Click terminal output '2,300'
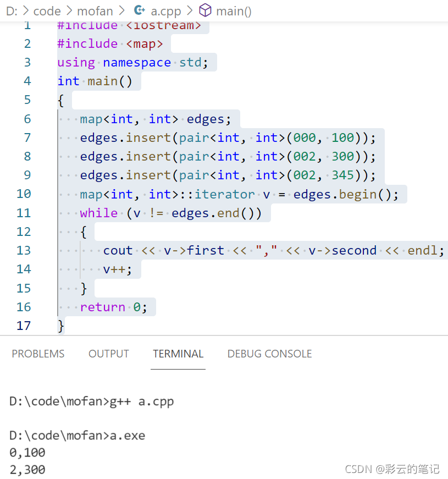 coord(27,470)
